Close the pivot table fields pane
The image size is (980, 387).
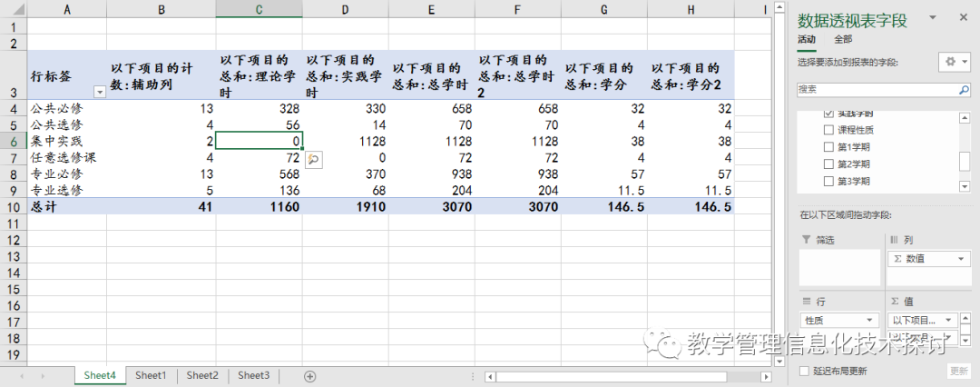coord(963,18)
